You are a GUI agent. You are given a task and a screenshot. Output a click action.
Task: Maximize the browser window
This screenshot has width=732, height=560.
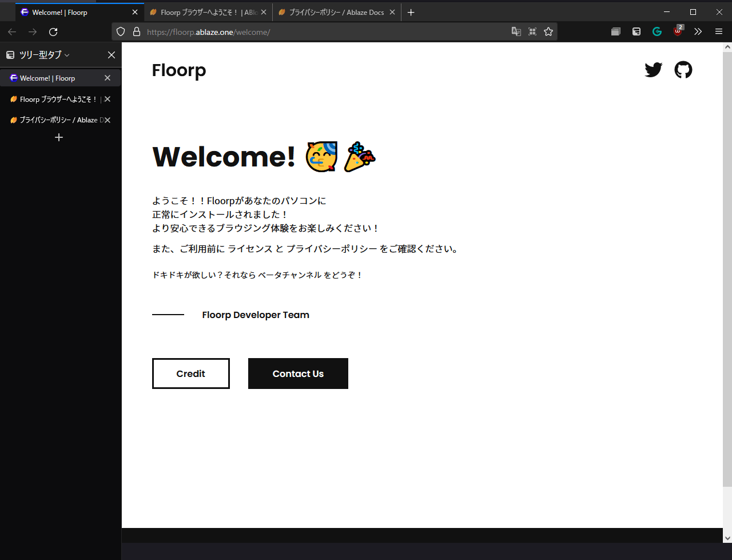(x=693, y=12)
